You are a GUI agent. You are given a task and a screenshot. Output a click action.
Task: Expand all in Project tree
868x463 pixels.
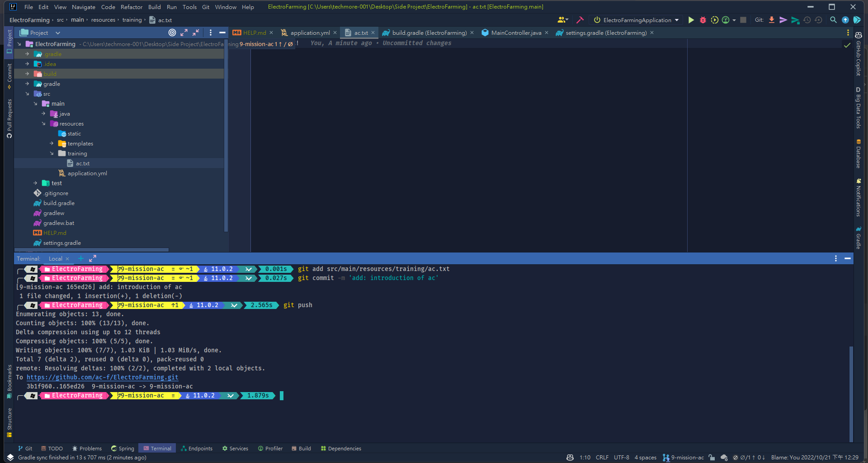pos(184,33)
